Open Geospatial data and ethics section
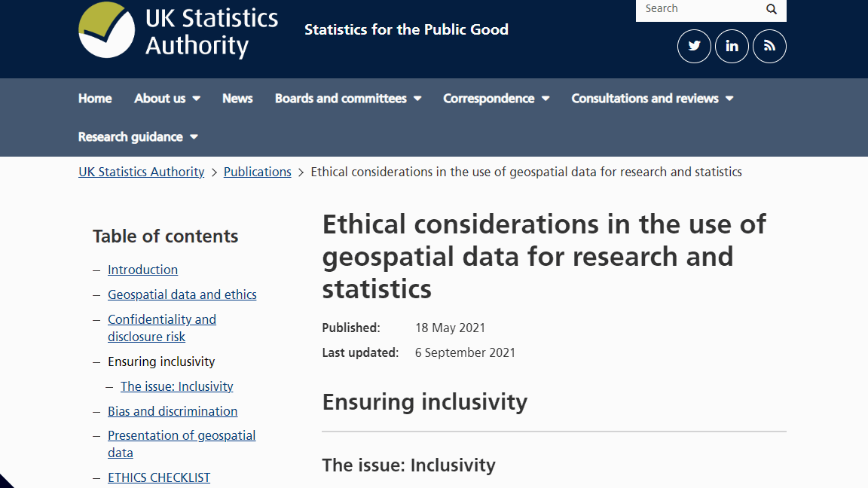868x488 pixels. [x=182, y=294]
